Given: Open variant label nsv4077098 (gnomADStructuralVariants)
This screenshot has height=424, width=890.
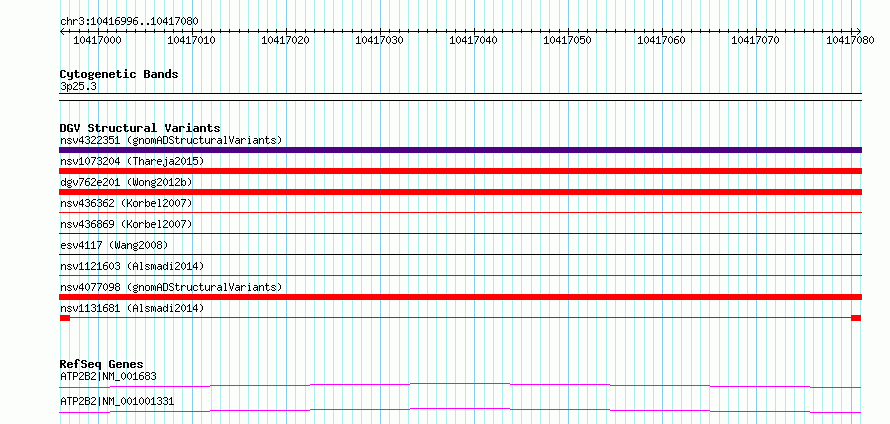Looking at the screenshot, I should click(x=171, y=287).
